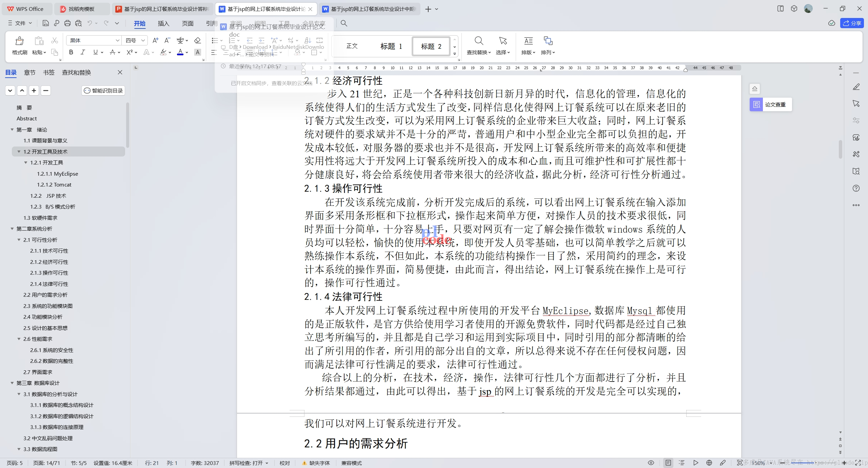The height and width of the screenshot is (468, 868).
Task: Open Print Preview from quick access bar
Action: pyautogui.click(x=78, y=23)
